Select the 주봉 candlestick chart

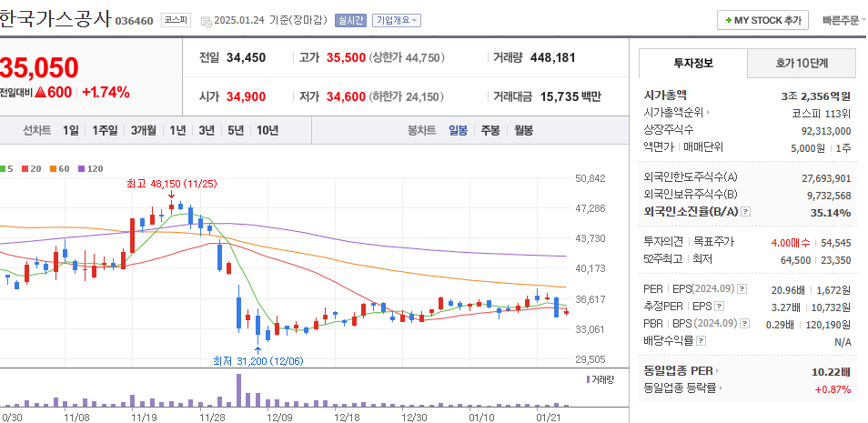(x=490, y=131)
